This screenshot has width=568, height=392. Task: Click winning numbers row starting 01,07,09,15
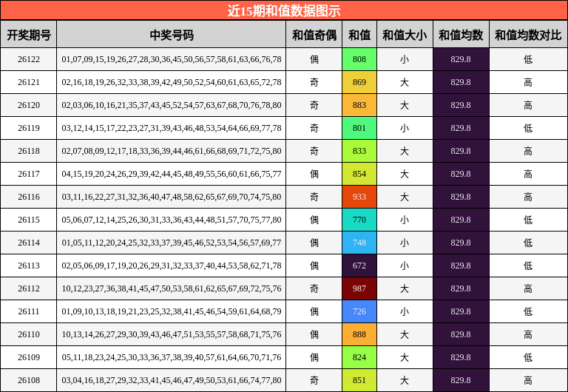[x=172, y=59]
